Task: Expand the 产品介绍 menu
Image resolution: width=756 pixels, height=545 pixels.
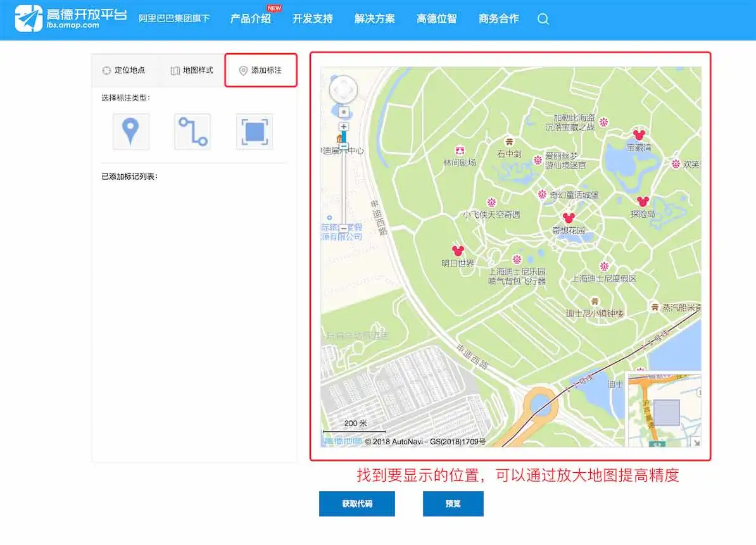Action: tap(252, 19)
